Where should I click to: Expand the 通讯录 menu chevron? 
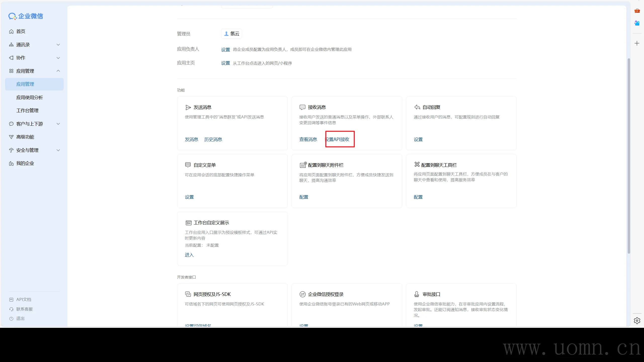click(58, 45)
